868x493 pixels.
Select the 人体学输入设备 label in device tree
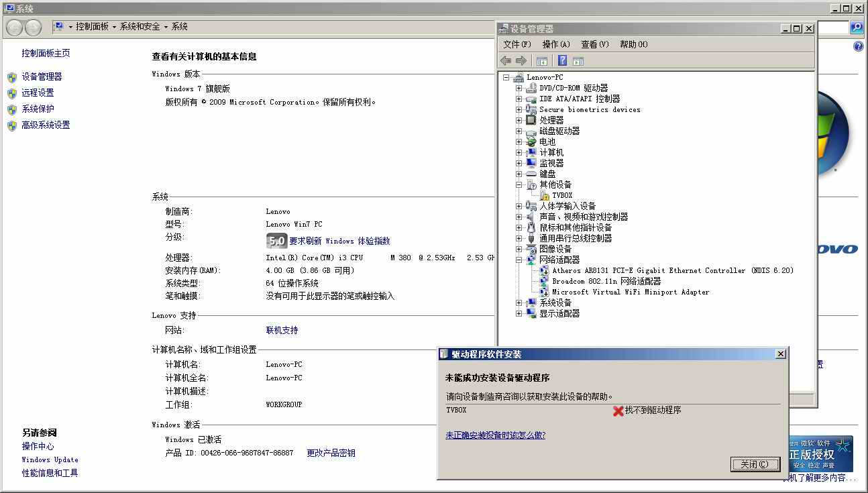pos(567,206)
